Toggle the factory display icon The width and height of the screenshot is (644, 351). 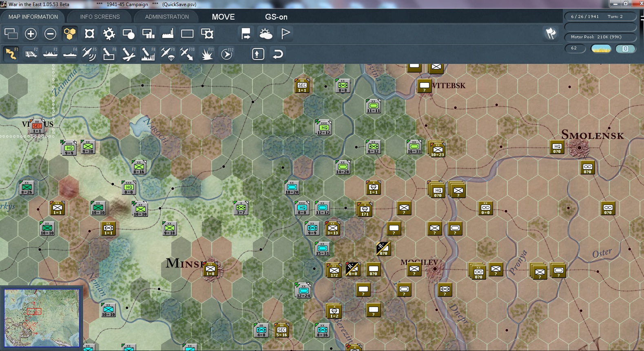(168, 33)
